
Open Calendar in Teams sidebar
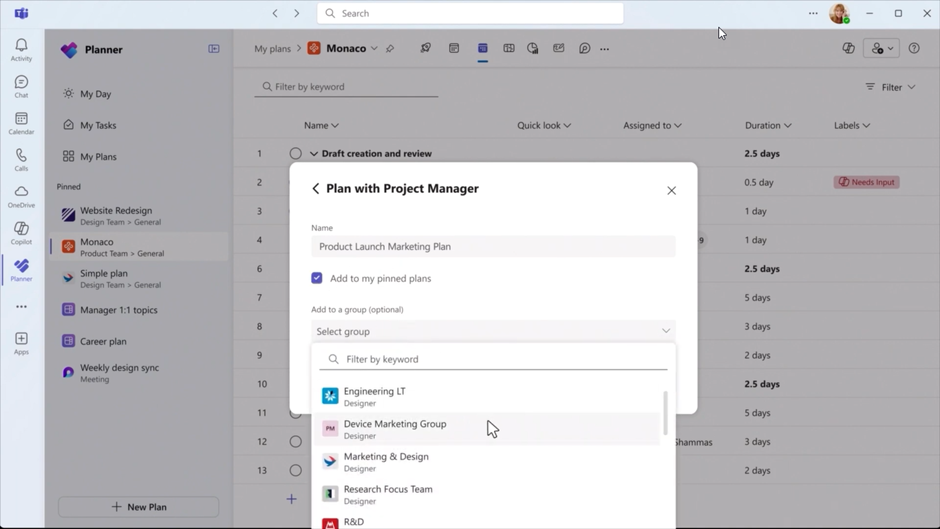pyautogui.click(x=21, y=123)
